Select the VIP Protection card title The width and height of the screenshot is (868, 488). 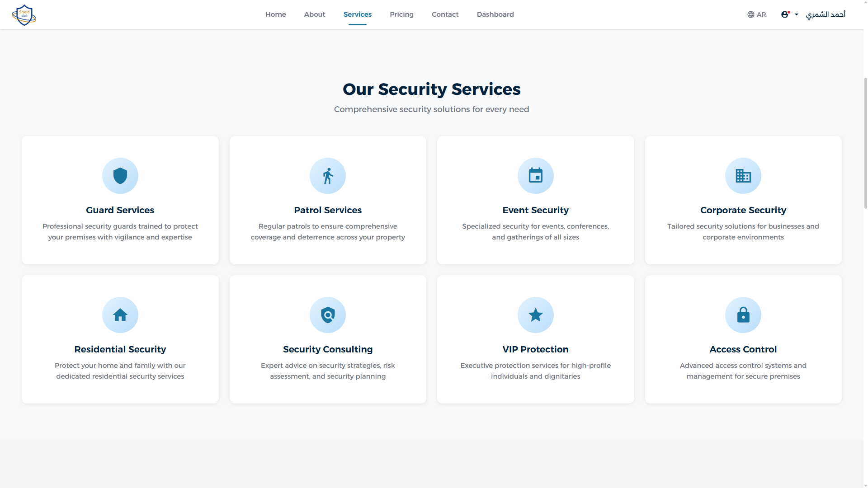pos(535,349)
